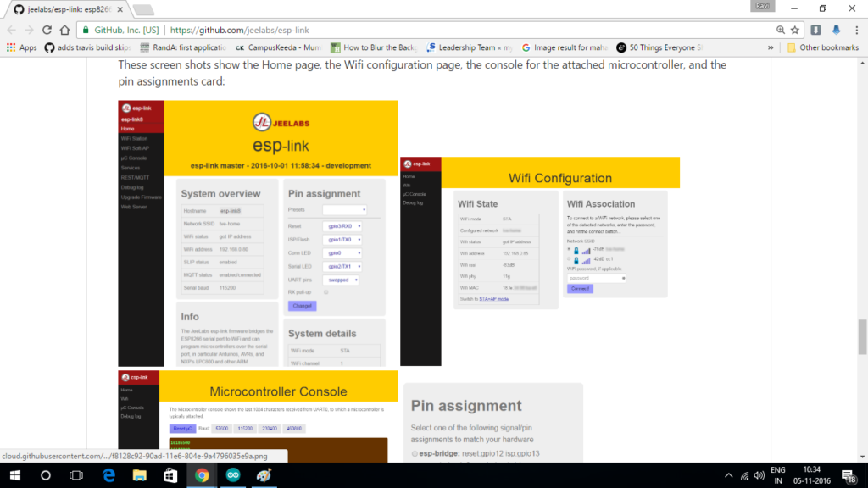Image resolution: width=868 pixels, height=488 pixels.
Task: Click the browser forward arrow
Action: click(x=30, y=30)
